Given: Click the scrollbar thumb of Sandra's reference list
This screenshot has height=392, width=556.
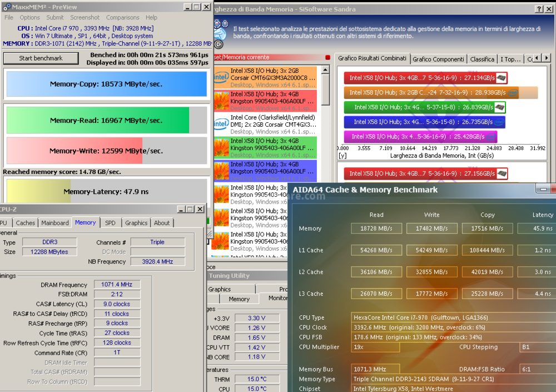Looking at the screenshot, I should [x=325, y=90].
